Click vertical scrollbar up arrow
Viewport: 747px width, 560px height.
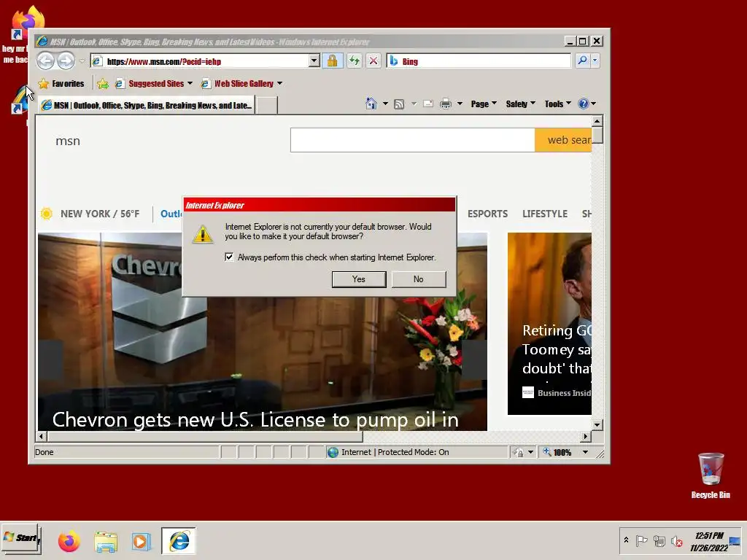pos(597,121)
